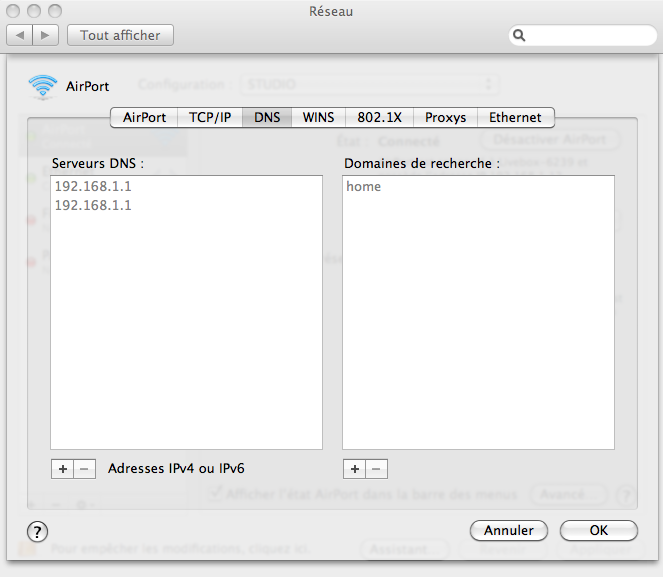Show the 802.1X tab
Image resolution: width=663 pixels, height=577 pixels.
tap(379, 117)
